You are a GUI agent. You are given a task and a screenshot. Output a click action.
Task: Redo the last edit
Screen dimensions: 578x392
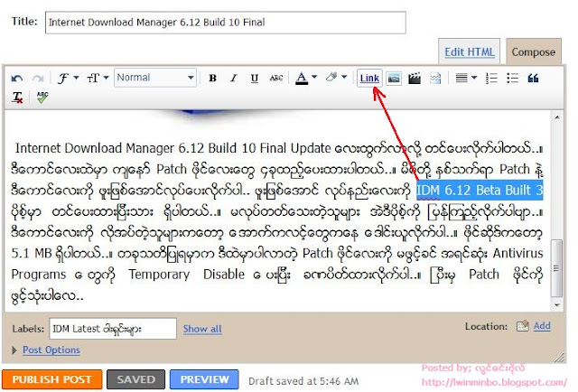(38, 79)
